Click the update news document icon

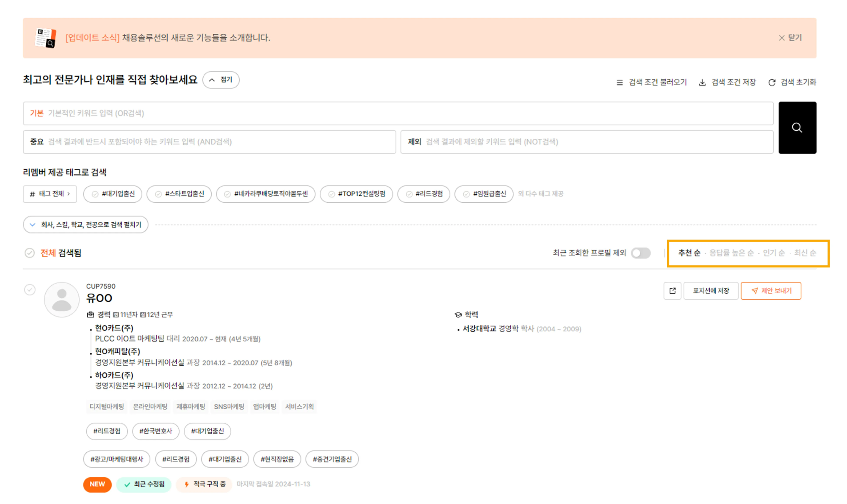click(45, 38)
